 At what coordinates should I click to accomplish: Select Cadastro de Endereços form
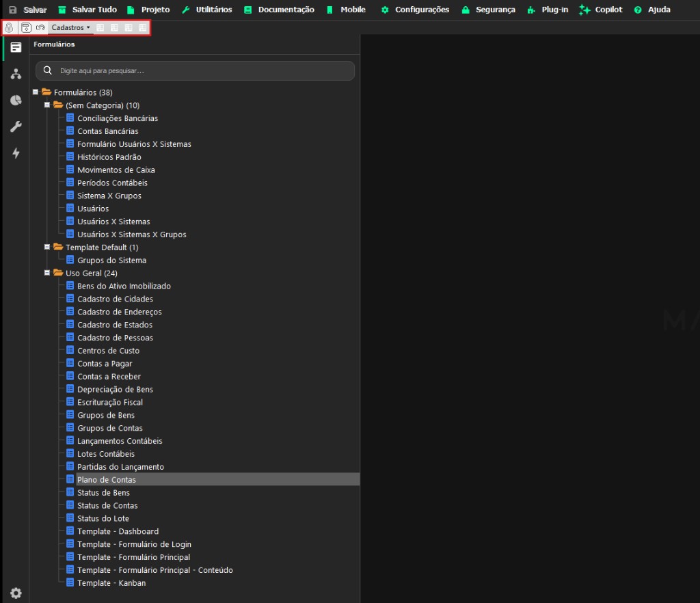pyautogui.click(x=119, y=312)
